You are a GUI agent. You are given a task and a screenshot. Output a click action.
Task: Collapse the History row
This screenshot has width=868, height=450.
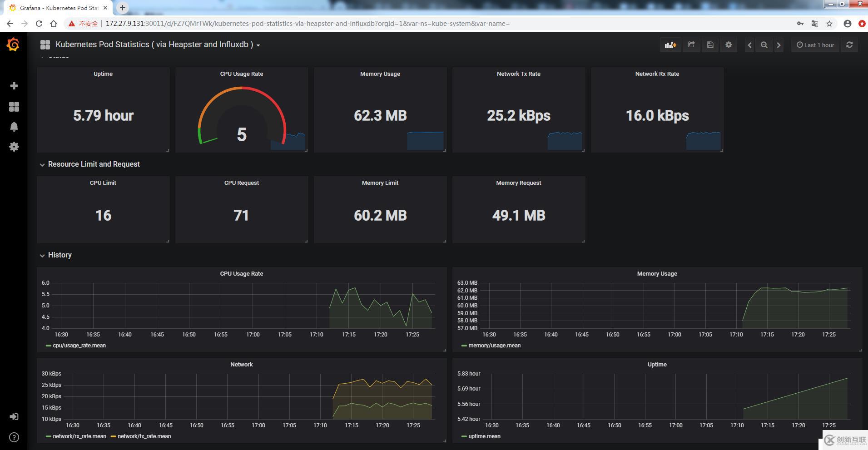(x=60, y=255)
